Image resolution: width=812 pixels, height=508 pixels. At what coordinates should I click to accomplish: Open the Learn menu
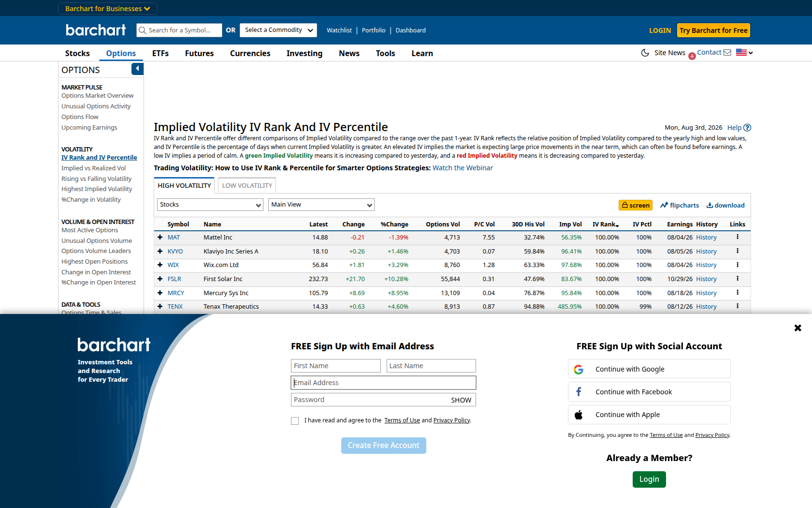(x=422, y=53)
